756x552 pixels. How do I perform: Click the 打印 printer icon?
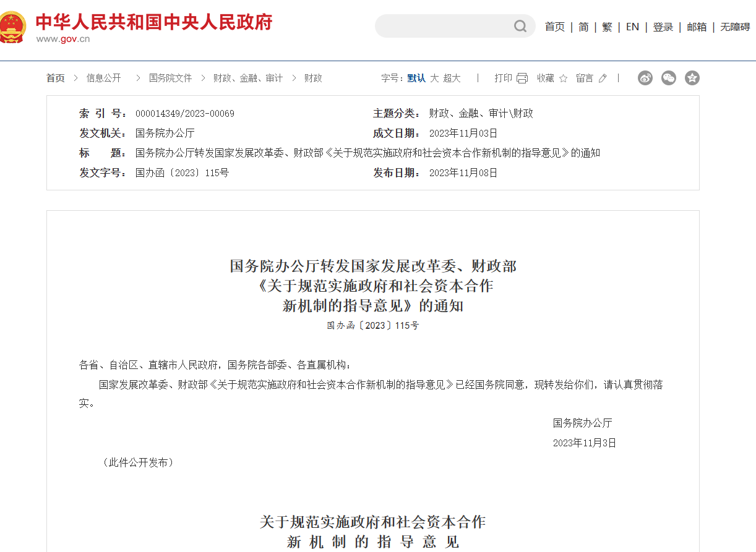(523, 78)
